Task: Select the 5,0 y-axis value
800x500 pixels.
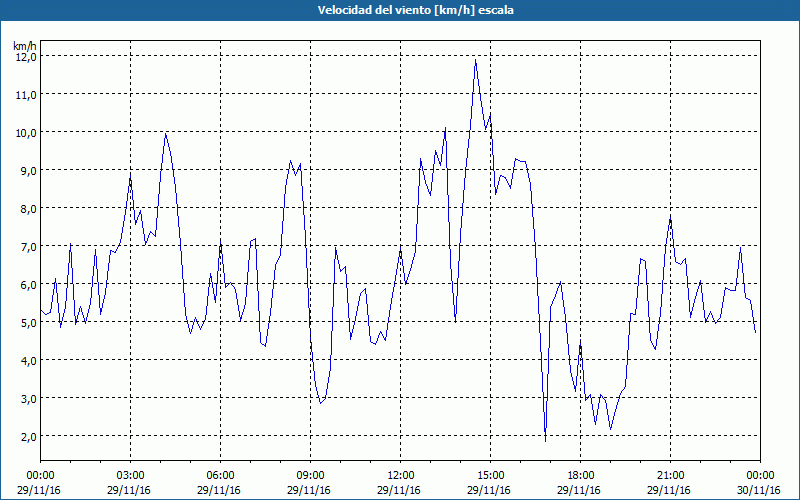Action: click(x=28, y=322)
